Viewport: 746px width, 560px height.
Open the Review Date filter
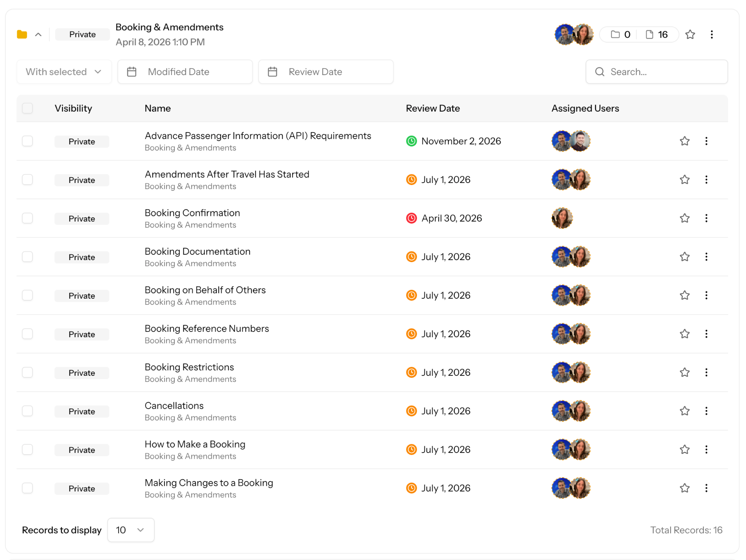[326, 72]
